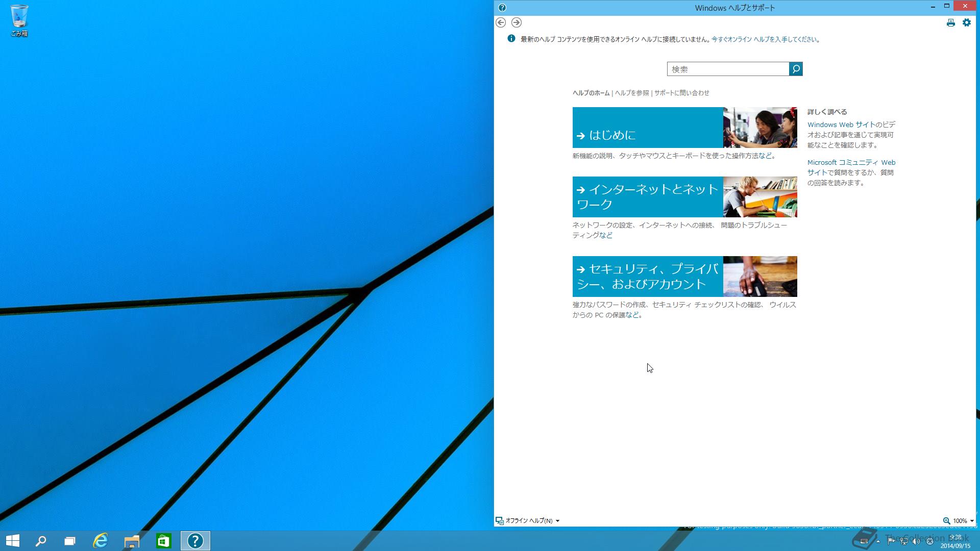This screenshot has height=551, width=980.
Task: Open Windows Web サイト link
Action: coord(841,124)
